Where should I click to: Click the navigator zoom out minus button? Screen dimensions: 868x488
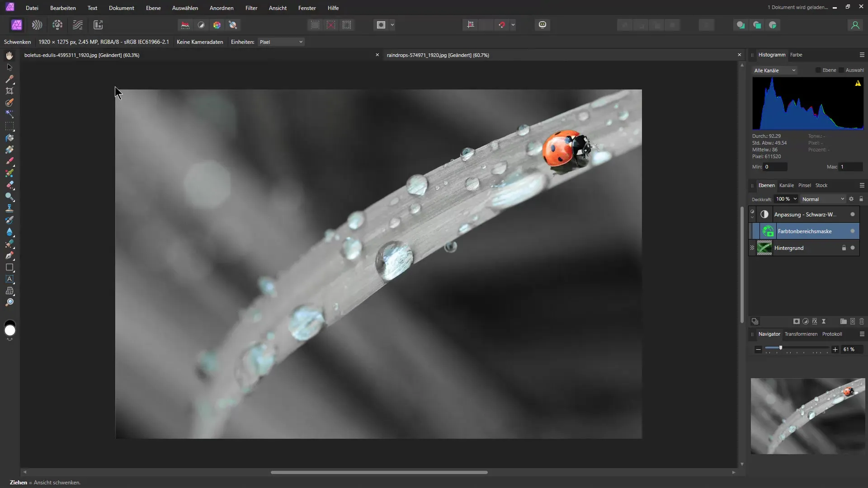pyautogui.click(x=758, y=349)
